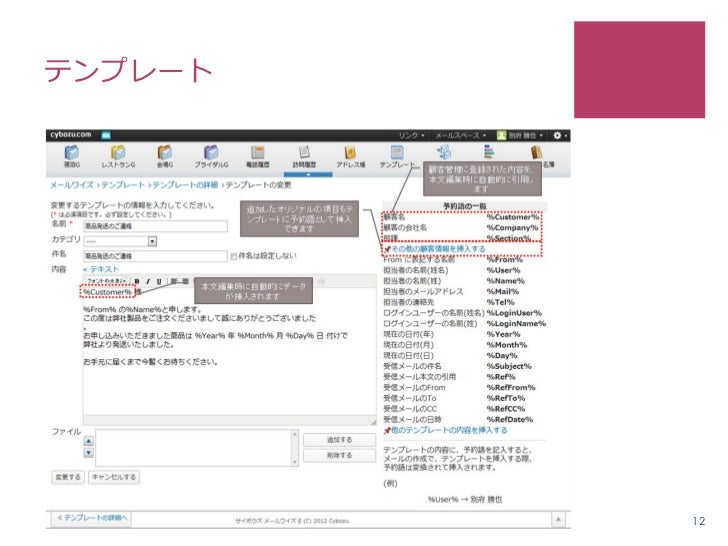Click the %RefCC% reserved word
Image resolution: width=728 pixels, height=546 pixels.
pyautogui.click(x=506, y=409)
